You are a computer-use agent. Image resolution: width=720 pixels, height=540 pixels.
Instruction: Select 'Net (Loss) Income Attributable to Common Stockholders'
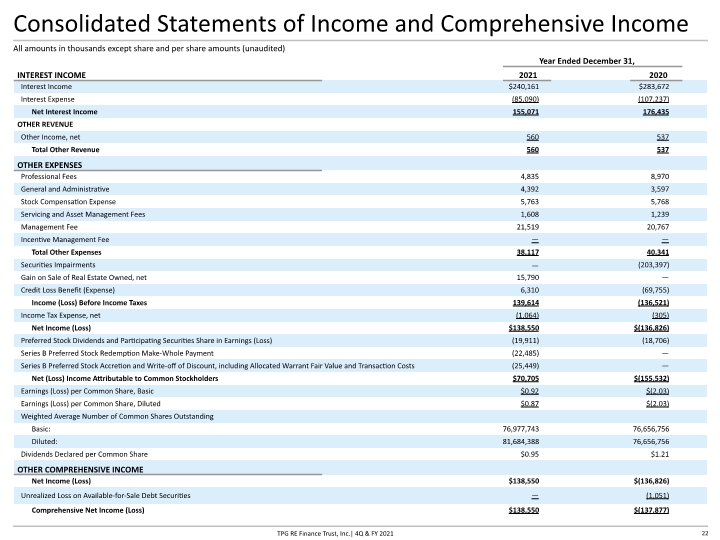coord(124,378)
